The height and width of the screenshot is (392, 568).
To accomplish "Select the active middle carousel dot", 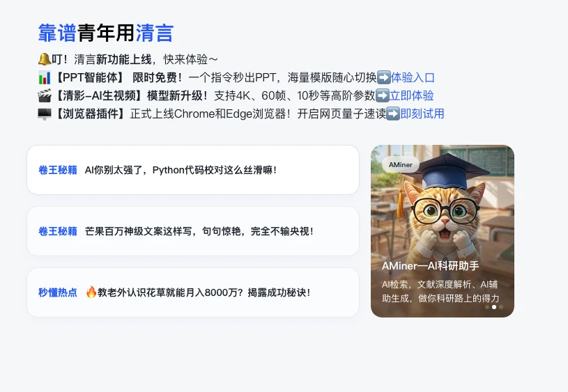I will pos(494,307).
